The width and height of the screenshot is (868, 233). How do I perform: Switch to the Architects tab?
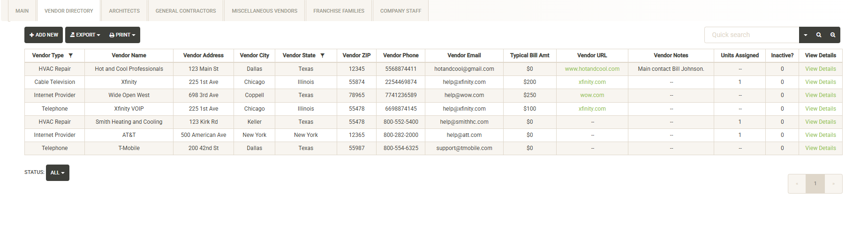pos(124,11)
